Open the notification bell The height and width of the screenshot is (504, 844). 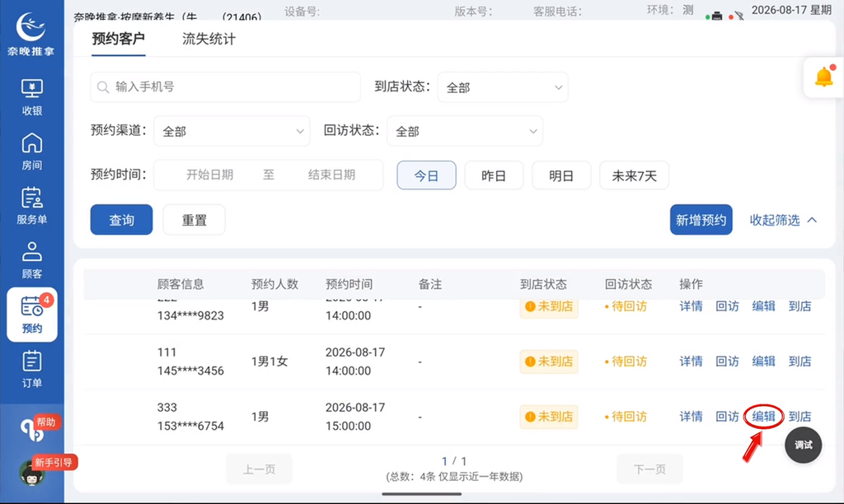(x=823, y=77)
